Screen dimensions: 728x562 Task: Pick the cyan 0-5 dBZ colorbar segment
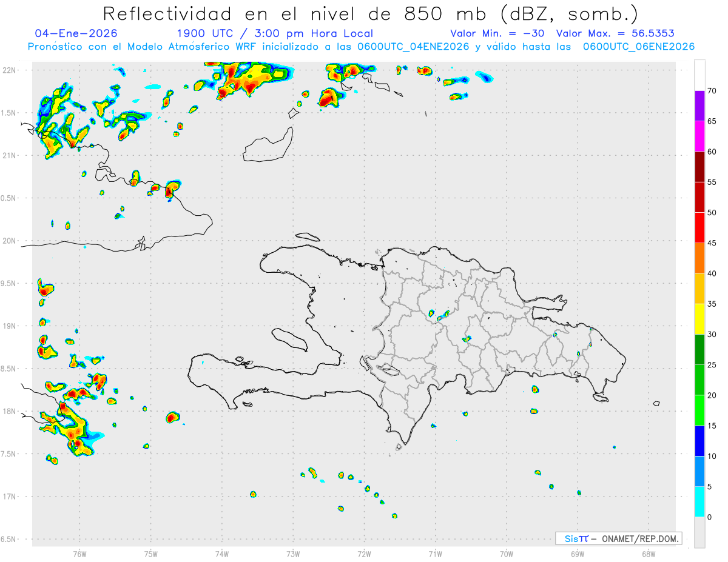(699, 502)
